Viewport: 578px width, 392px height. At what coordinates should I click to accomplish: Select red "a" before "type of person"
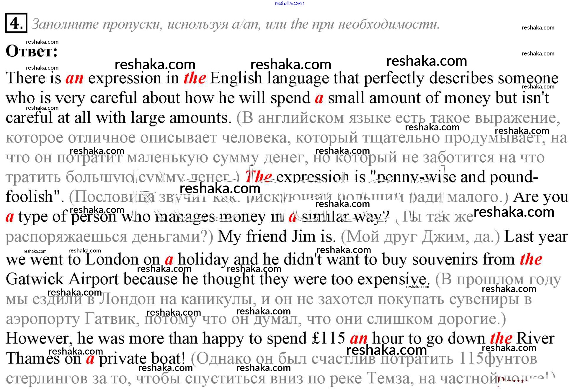click(x=10, y=217)
